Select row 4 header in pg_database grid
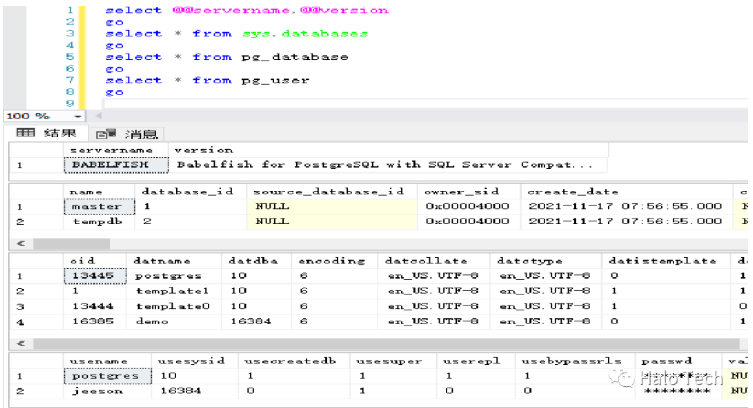 coord(36,322)
